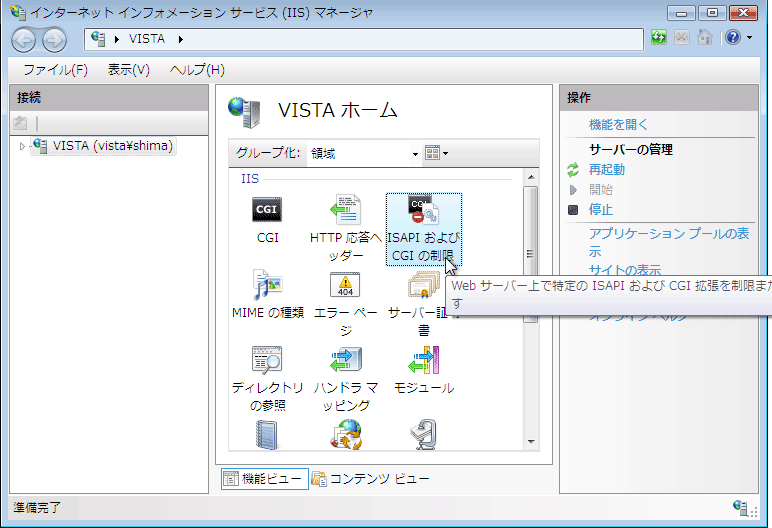Click the 停止 action link

pos(600,210)
